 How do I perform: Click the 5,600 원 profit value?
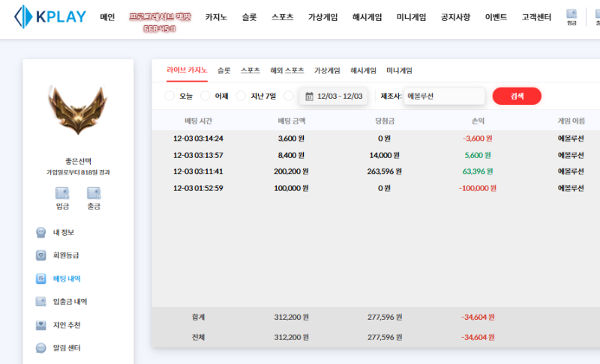(x=478, y=155)
